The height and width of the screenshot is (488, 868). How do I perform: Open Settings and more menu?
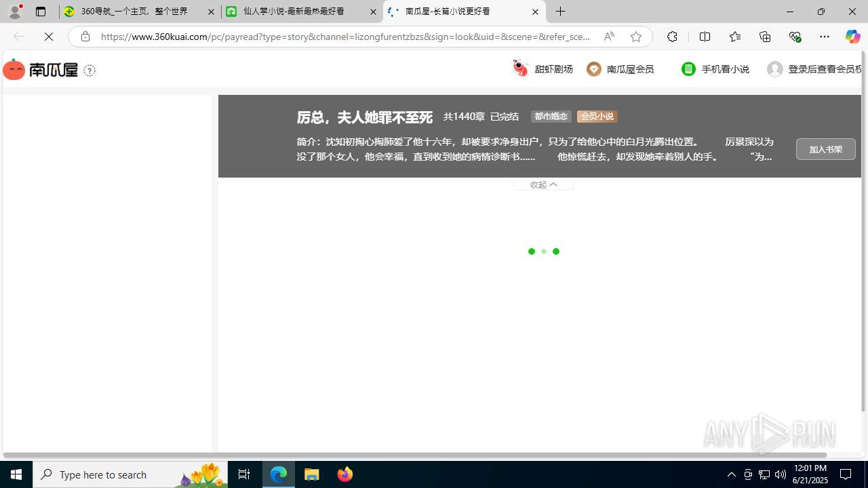tap(825, 37)
